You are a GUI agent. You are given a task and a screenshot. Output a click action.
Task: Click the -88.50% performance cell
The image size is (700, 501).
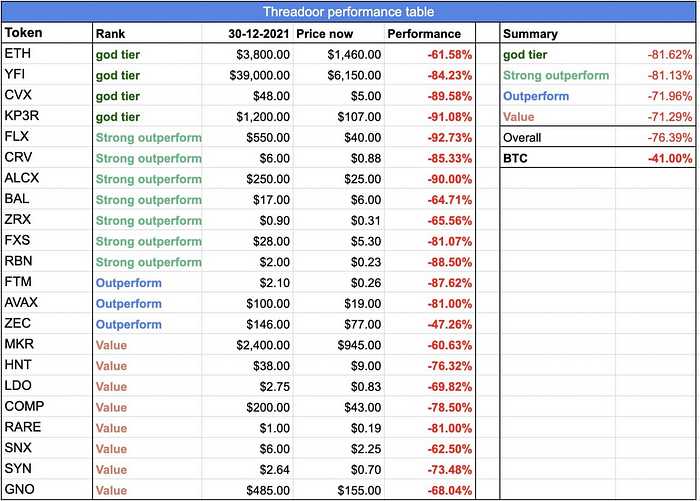(x=429, y=262)
